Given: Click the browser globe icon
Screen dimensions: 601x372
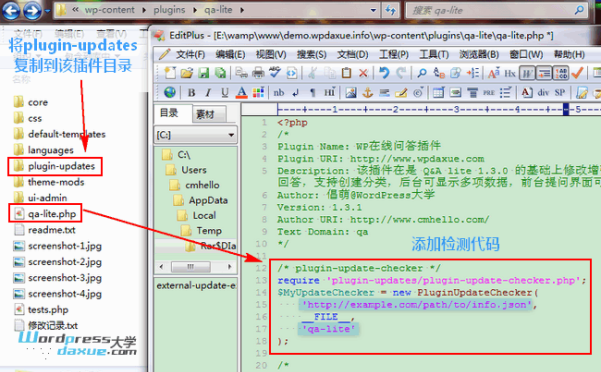Looking at the screenshot, I should tap(170, 92).
